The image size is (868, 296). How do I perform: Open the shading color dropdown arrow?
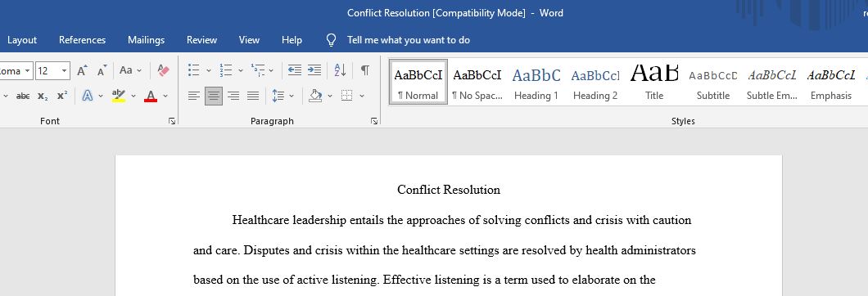pos(330,96)
